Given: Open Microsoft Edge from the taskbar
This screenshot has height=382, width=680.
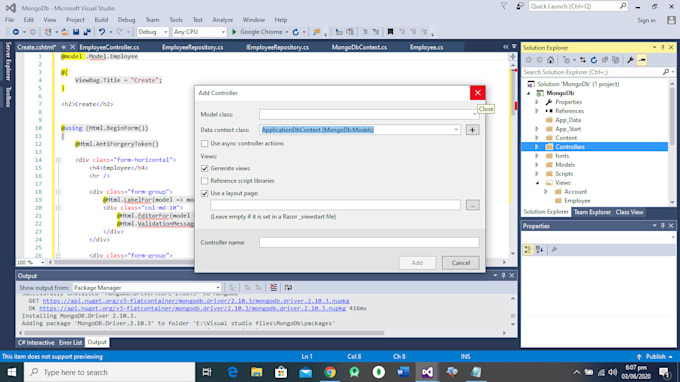Looking at the screenshot, I should [232, 372].
